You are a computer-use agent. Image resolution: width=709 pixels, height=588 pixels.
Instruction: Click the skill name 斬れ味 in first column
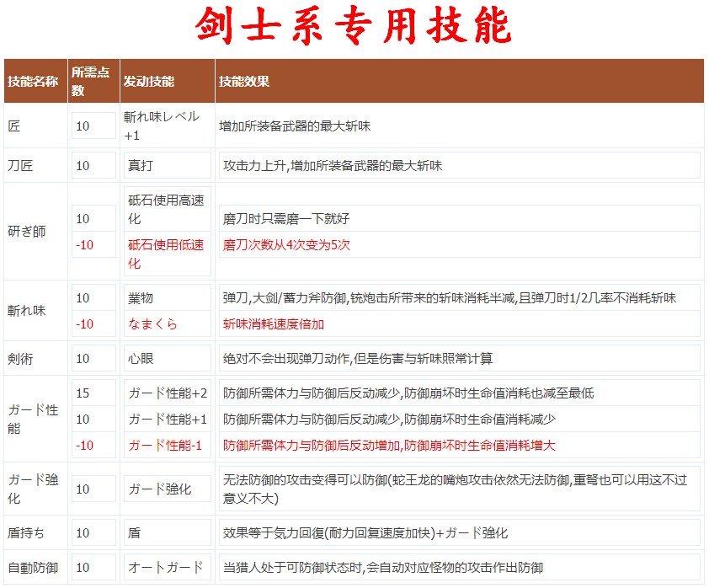pos(27,310)
